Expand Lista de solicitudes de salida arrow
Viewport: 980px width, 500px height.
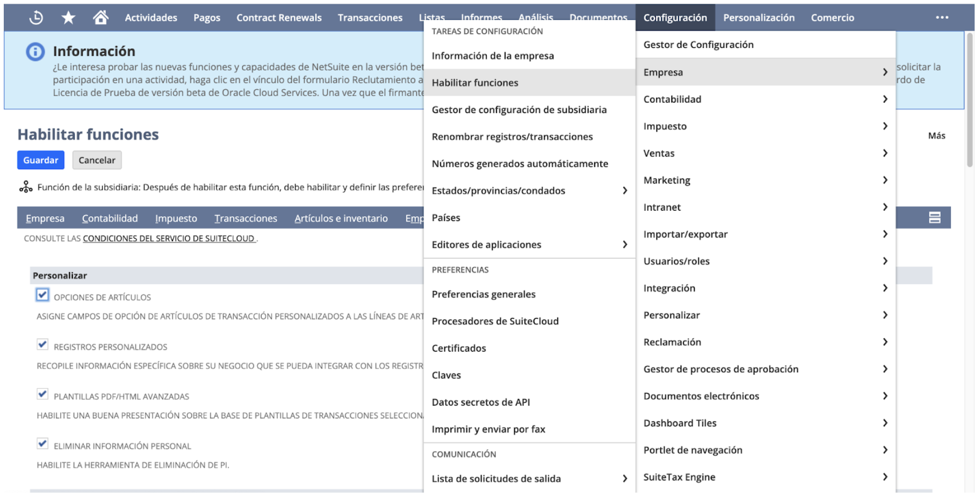click(x=625, y=478)
